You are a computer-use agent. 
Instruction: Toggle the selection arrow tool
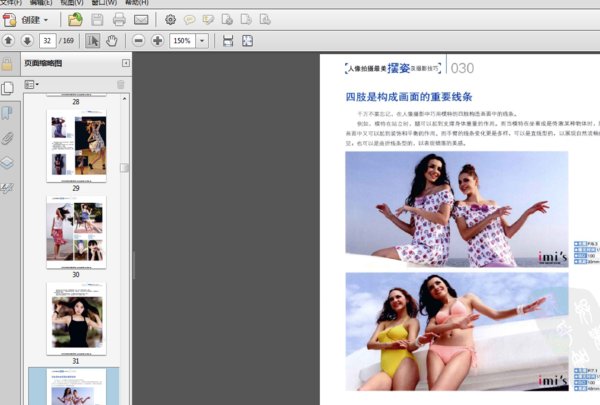92,41
